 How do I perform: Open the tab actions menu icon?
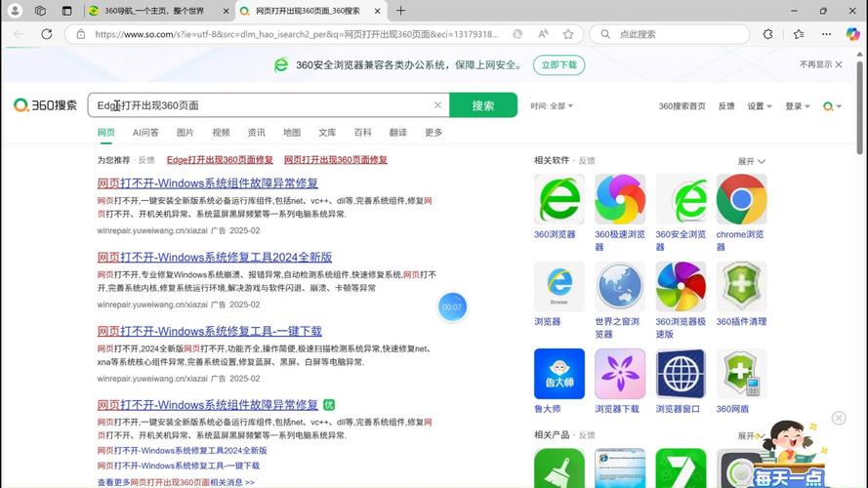point(66,11)
